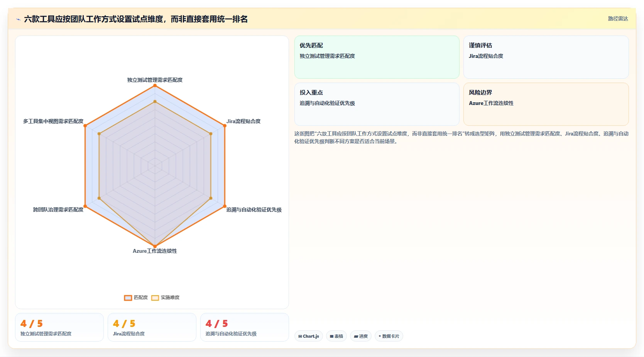Click the 进度 tag
The height and width of the screenshot is (357, 644).
point(361,336)
